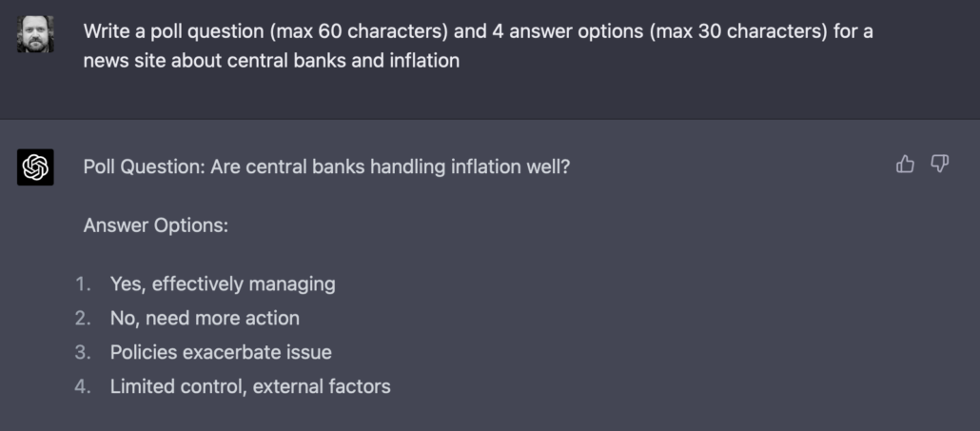Click the "Poll Question:" label in the response
This screenshot has width=980, height=431.
coord(144,167)
